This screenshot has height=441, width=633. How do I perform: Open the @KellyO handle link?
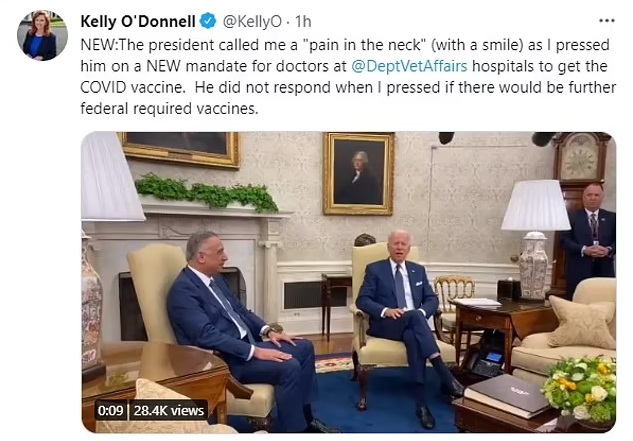point(252,22)
